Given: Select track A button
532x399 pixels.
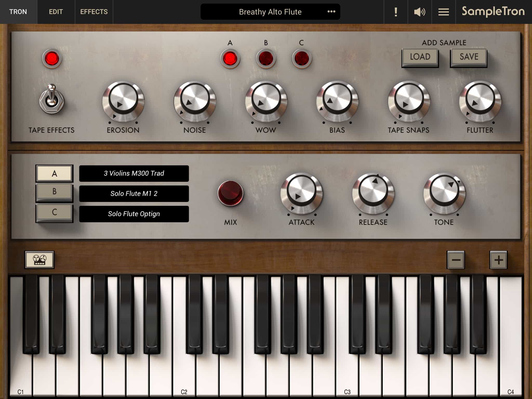Looking at the screenshot, I should pos(54,173).
